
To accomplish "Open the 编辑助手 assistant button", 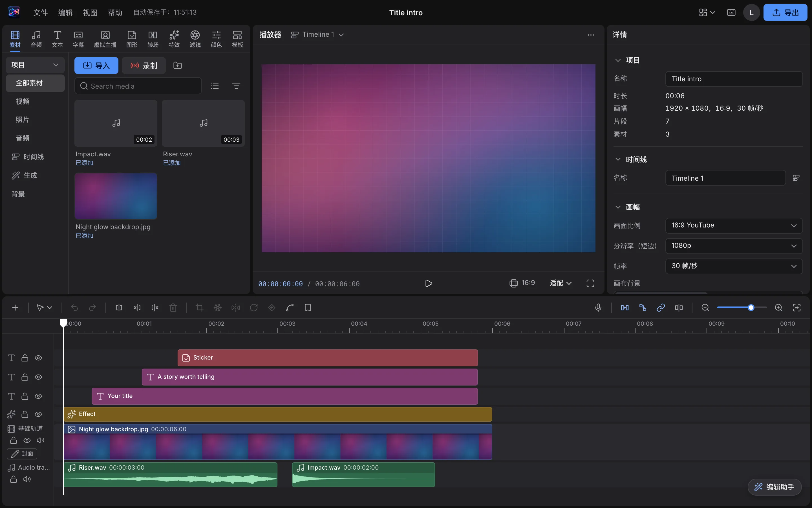I will pyautogui.click(x=775, y=487).
